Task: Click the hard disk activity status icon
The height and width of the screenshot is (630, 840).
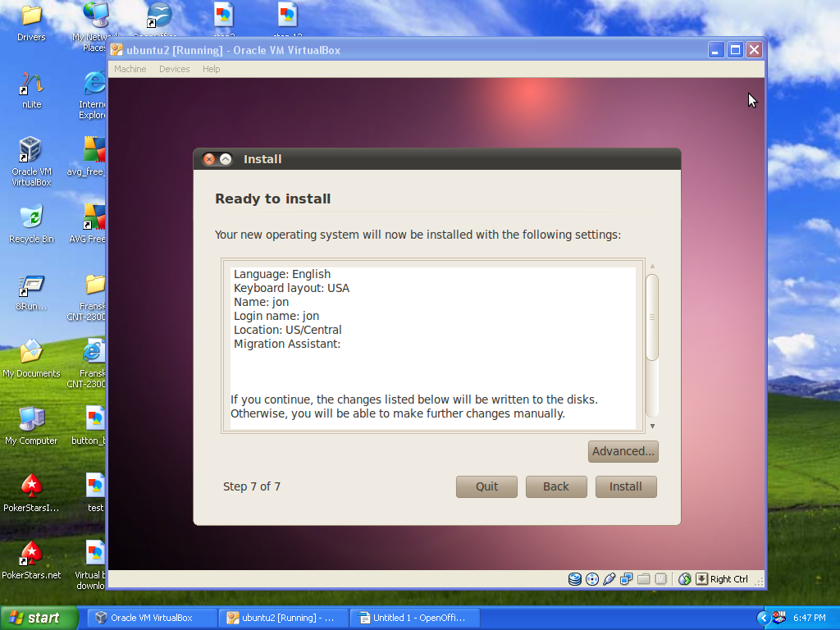Action: click(575, 579)
